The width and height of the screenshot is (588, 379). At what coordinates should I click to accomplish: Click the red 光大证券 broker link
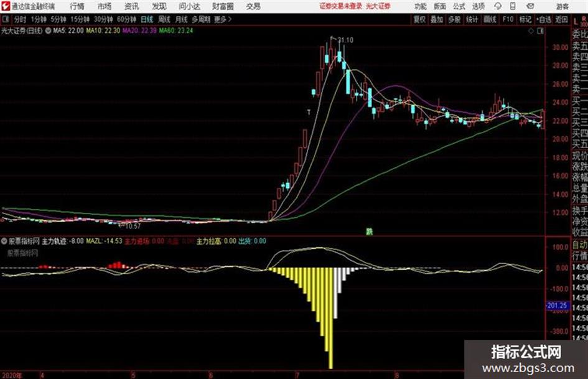point(378,6)
